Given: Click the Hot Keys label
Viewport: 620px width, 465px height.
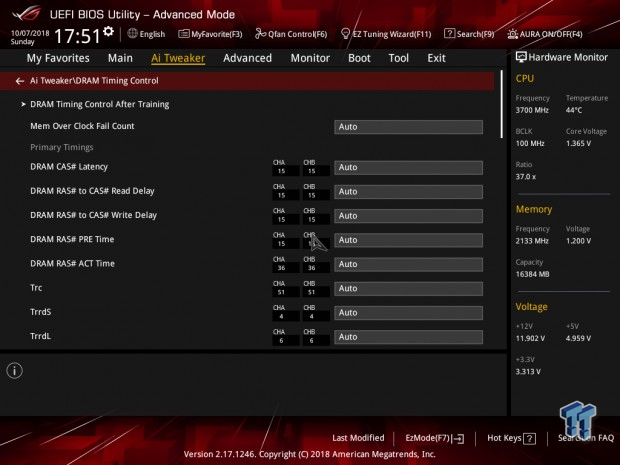Looking at the screenshot, I should 504,438.
